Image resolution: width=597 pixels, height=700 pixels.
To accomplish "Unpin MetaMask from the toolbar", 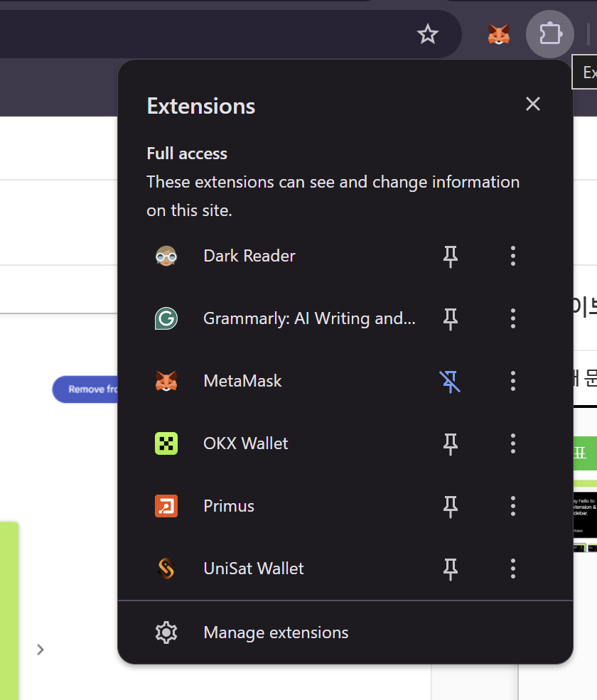I will [x=450, y=382].
